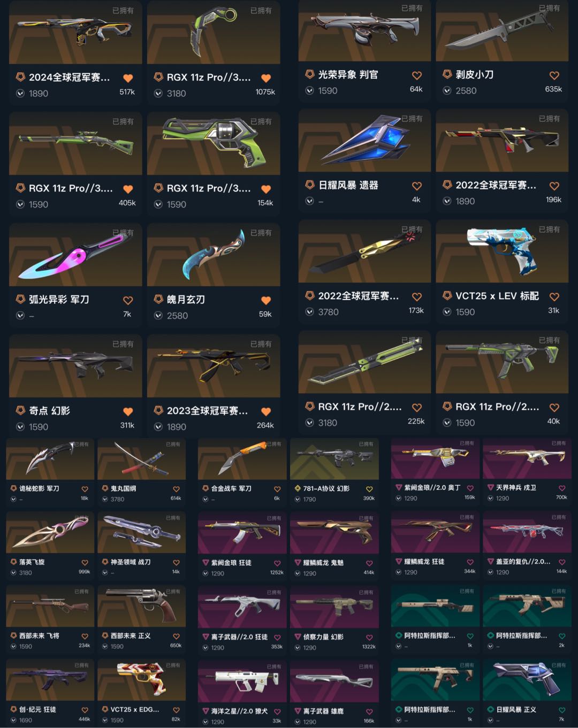Image resolution: width=578 pixels, height=728 pixels.
Task: Unfavorite the 魄月玄刃 knife skin
Action: coord(266,301)
